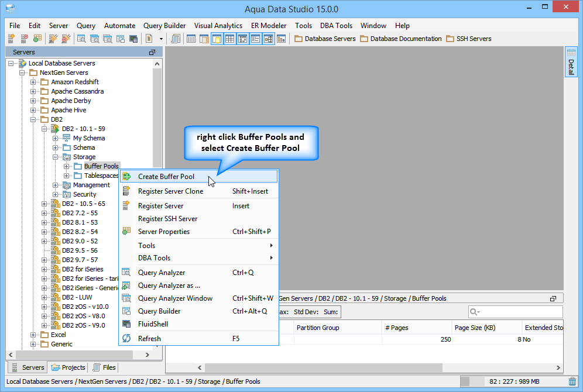Collapse the DB2 - 10.1 - 59 server node
This screenshot has width=583, height=392.
[x=44, y=129]
